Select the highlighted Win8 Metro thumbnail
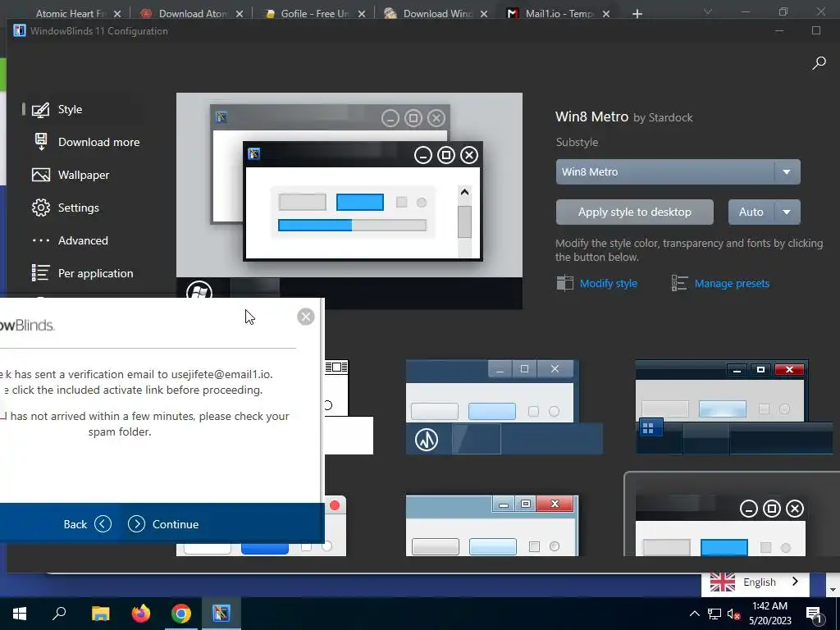This screenshot has height=630, width=840. point(731,514)
